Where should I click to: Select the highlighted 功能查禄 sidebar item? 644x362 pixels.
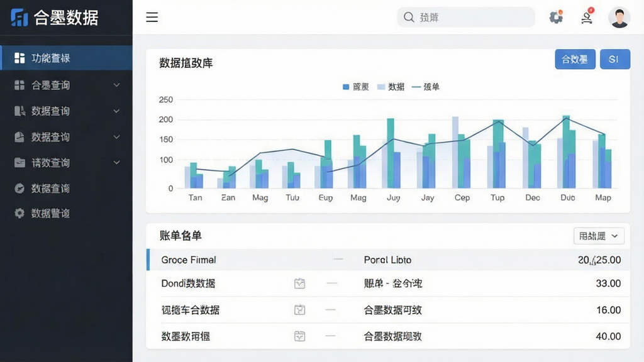[x=66, y=58]
